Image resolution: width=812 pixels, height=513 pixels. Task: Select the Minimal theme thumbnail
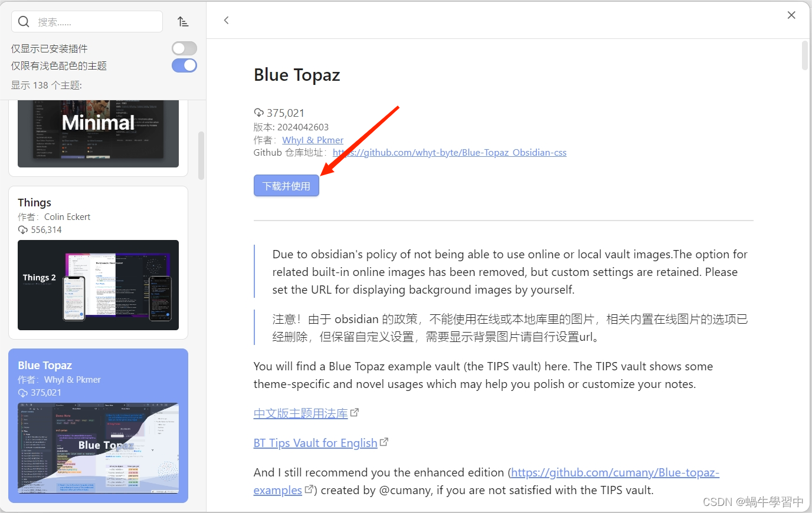(98, 134)
